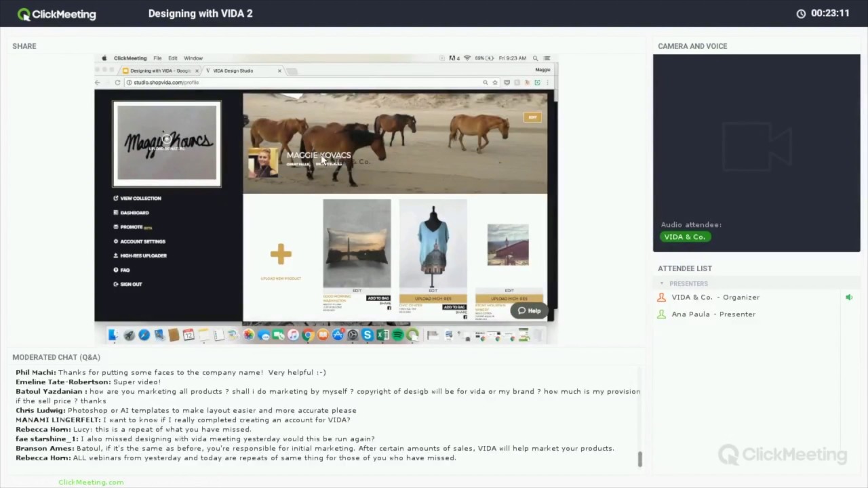This screenshot has height=488, width=868.
Task: Open the ClickMeeting app menu in the shared menu bar
Action: (x=130, y=58)
